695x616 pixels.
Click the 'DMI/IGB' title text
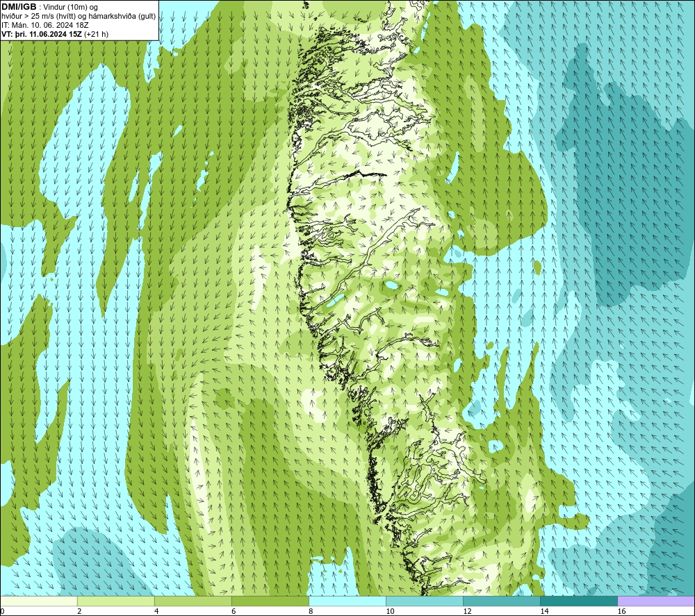19,7
